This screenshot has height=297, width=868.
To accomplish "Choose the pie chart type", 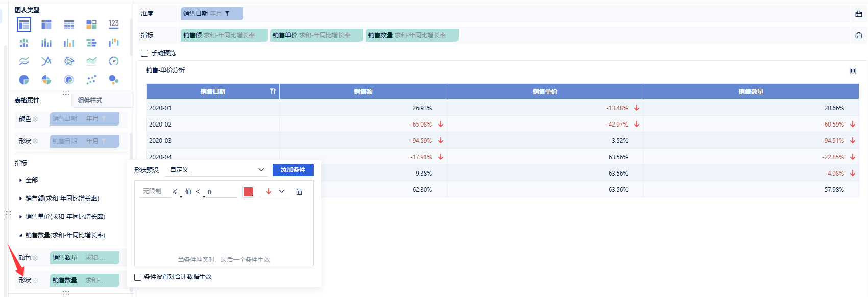I will coord(24,80).
